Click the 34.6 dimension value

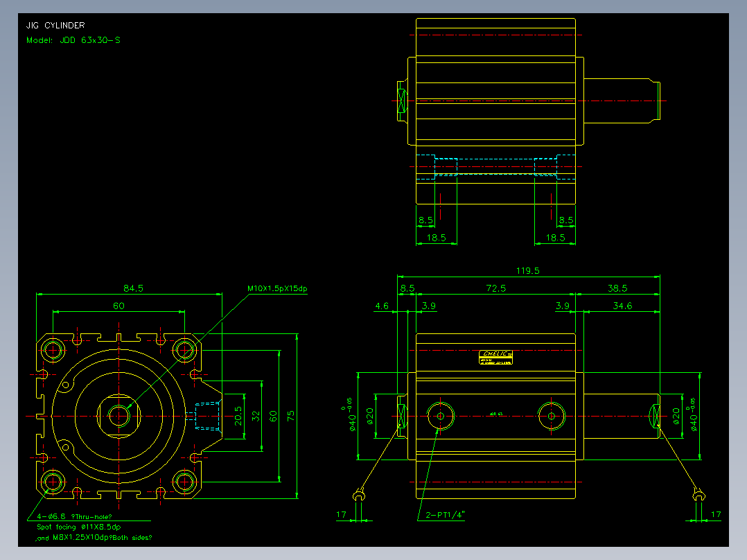click(x=622, y=306)
